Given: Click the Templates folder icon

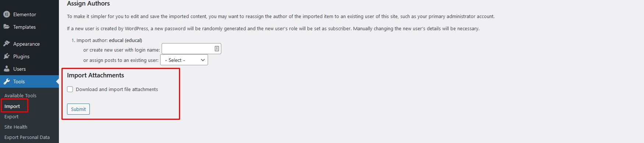Looking at the screenshot, I should (x=7, y=27).
